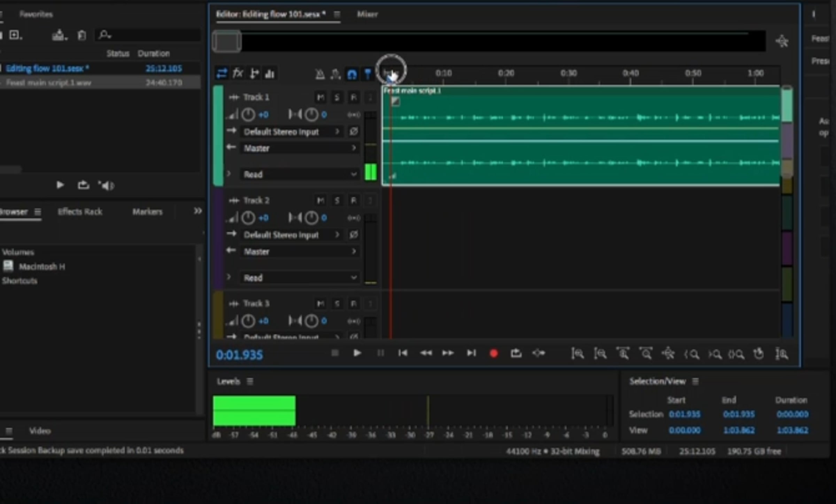Screen dimensions: 836x504
Task: Click the Loop Playback icon
Action: point(516,354)
